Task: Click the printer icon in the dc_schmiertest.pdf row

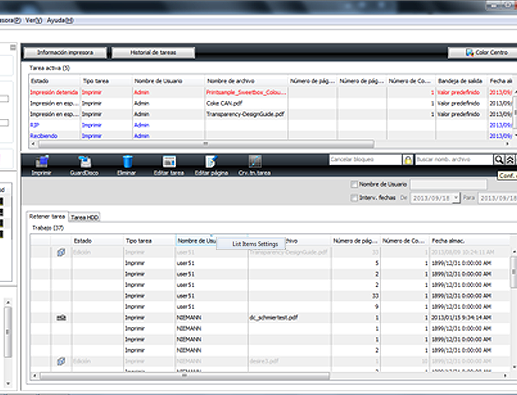Action: [61, 318]
